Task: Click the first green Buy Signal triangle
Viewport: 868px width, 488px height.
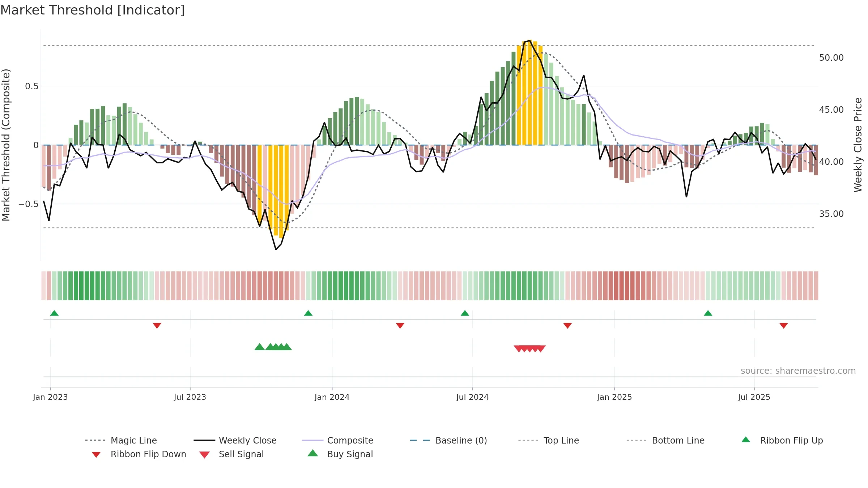Action: (x=259, y=347)
